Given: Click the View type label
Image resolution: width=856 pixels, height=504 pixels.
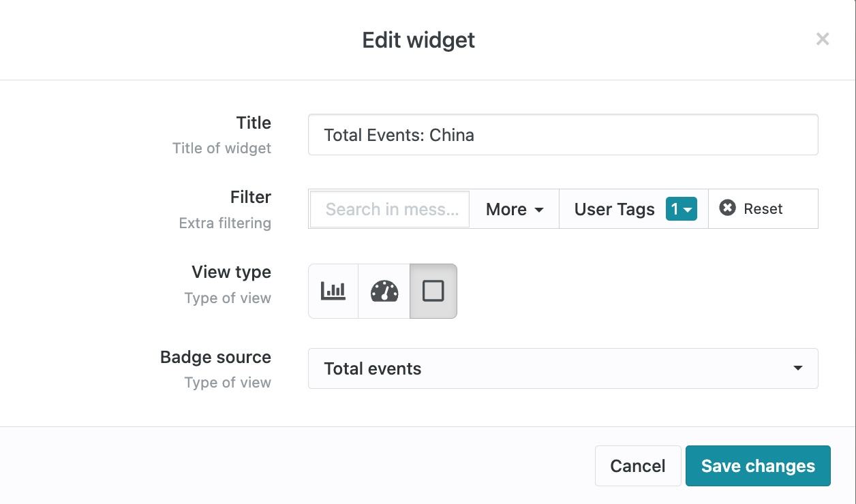Looking at the screenshot, I should tap(231, 272).
